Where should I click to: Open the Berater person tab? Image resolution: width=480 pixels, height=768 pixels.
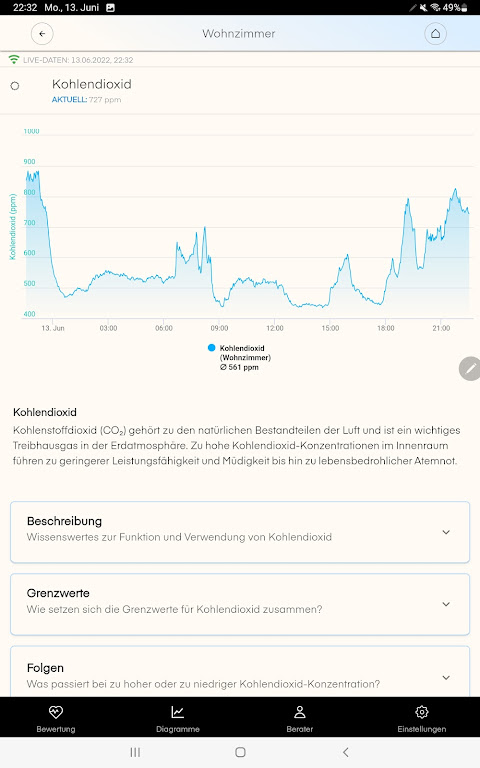click(300, 718)
